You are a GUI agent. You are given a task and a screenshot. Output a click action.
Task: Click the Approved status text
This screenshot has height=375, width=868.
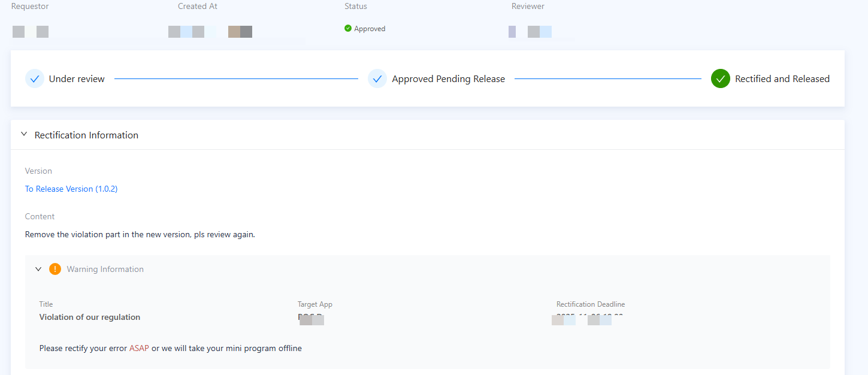[370, 29]
